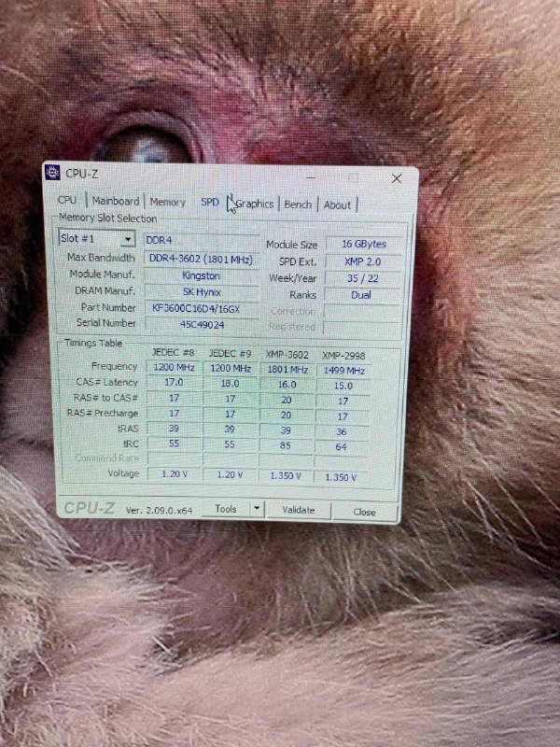Click the DRAM Manuf. SK Hynix field
560x747 pixels.
click(x=202, y=292)
